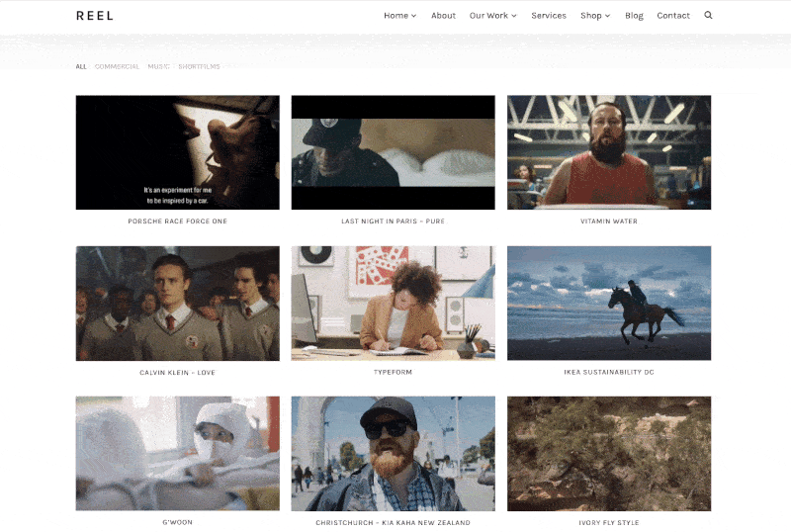
Task: Filter portfolio by Music
Action: click(158, 67)
